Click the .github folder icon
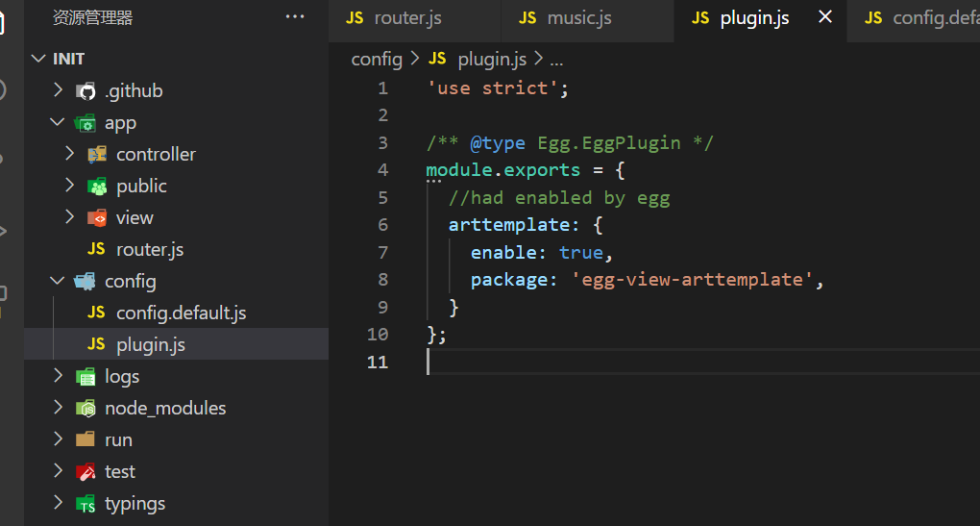The width and height of the screenshot is (980, 526). coord(86,91)
